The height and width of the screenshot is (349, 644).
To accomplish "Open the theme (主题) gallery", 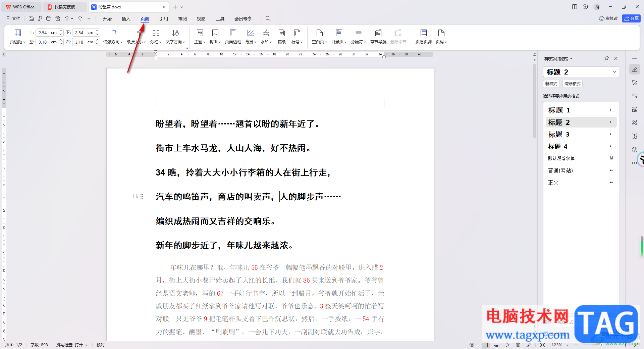I will click(200, 37).
